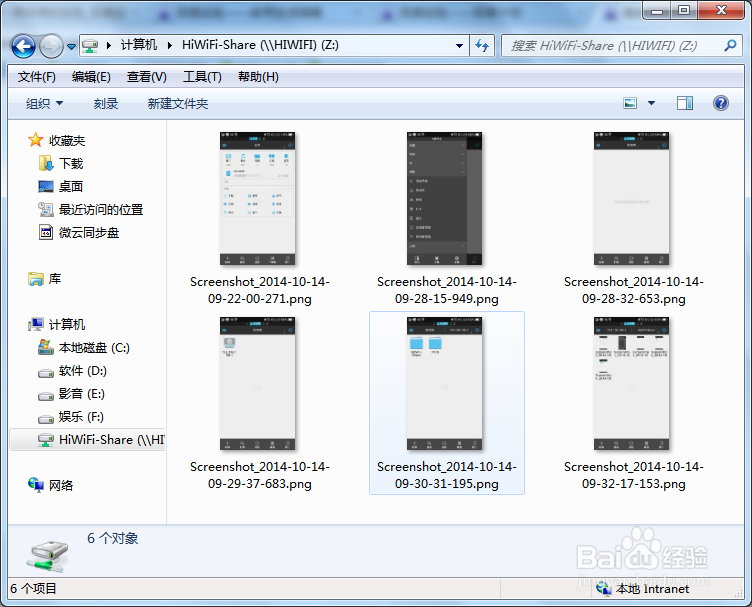Click the 桌面 desktop icon

(46, 186)
